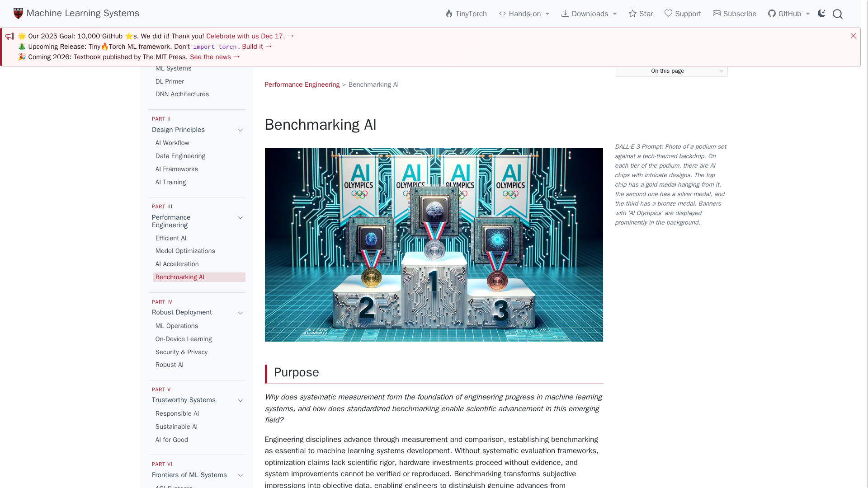The image size is (868, 488).
Task: Expand the Downloads dropdown
Action: coord(589,14)
